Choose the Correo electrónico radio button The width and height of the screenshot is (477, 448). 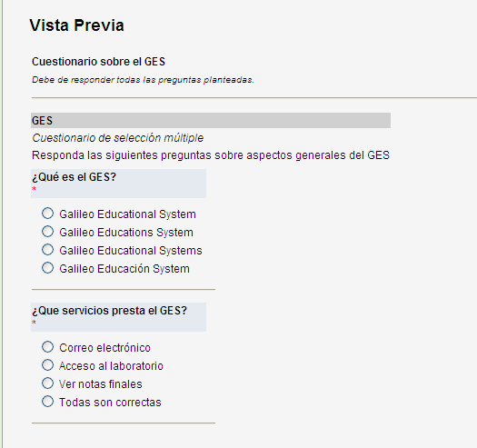(x=47, y=347)
